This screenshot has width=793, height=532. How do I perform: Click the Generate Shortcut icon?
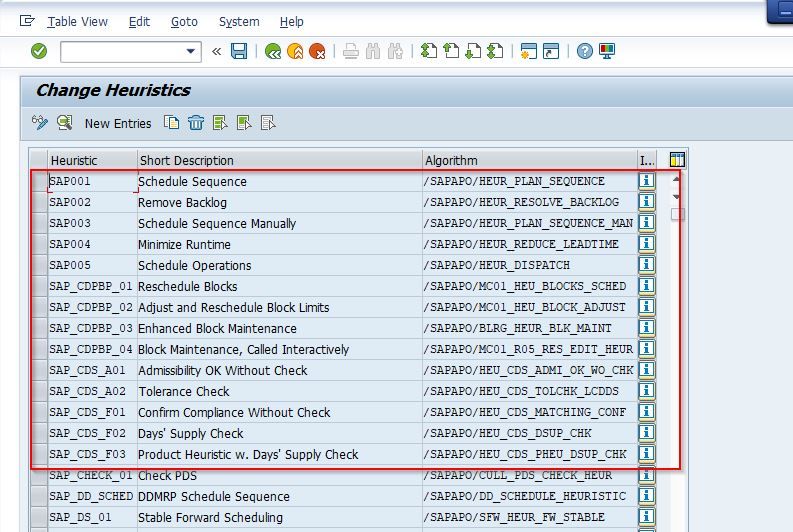551,51
